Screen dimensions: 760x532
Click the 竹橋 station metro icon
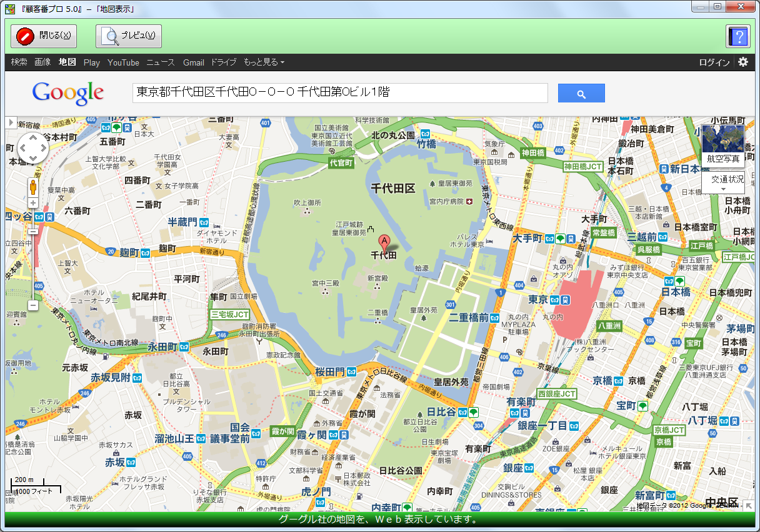coord(426,134)
